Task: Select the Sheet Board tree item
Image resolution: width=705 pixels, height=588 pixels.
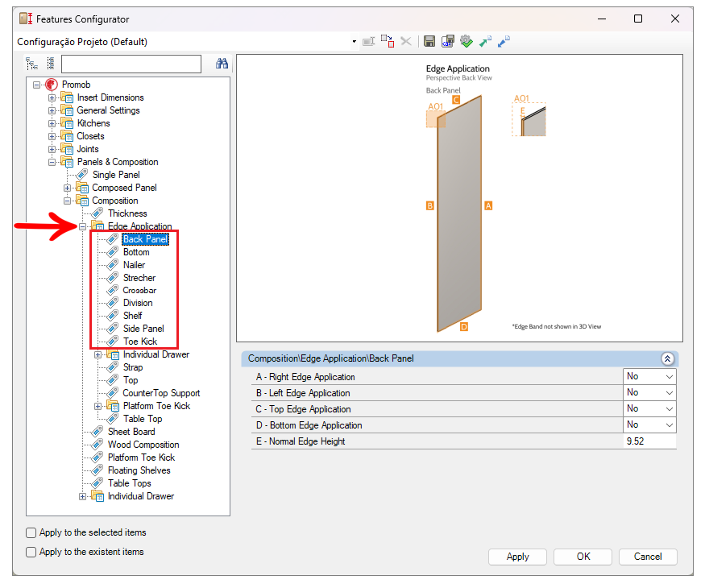Action: coord(131,432)
